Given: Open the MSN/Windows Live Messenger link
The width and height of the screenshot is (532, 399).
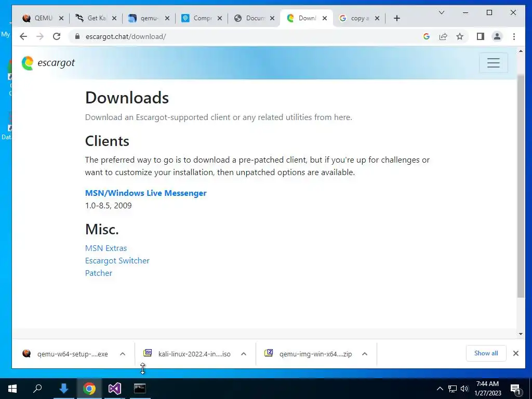Looking at the screenshot, I should click(145, 193).
